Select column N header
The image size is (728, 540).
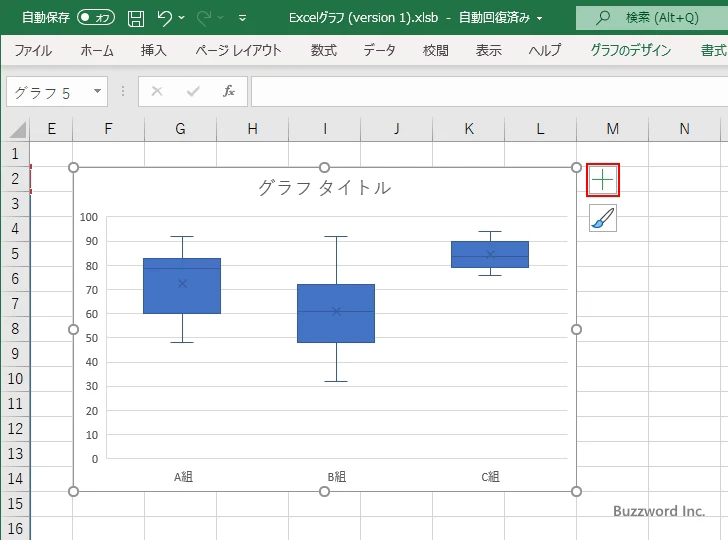click(x=685, y=129)
